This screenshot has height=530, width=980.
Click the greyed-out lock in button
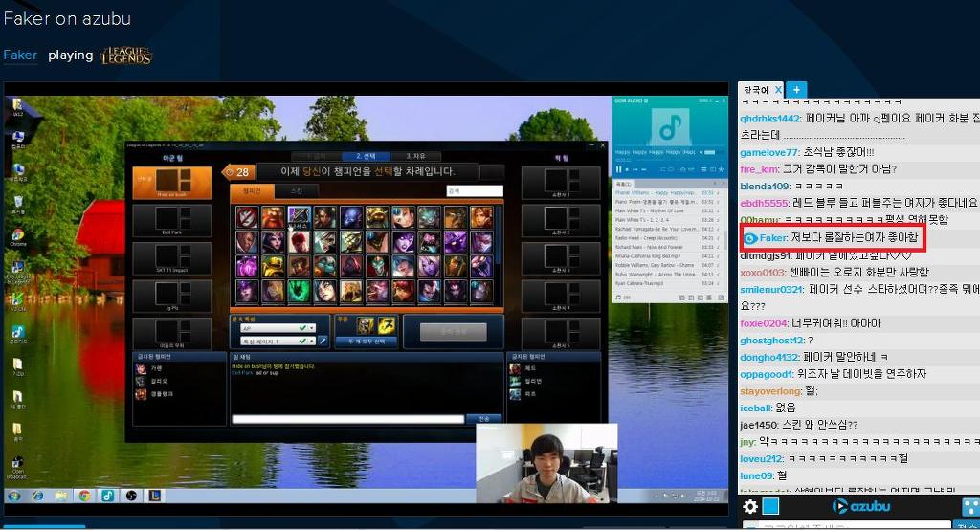(x=453, y=331)
